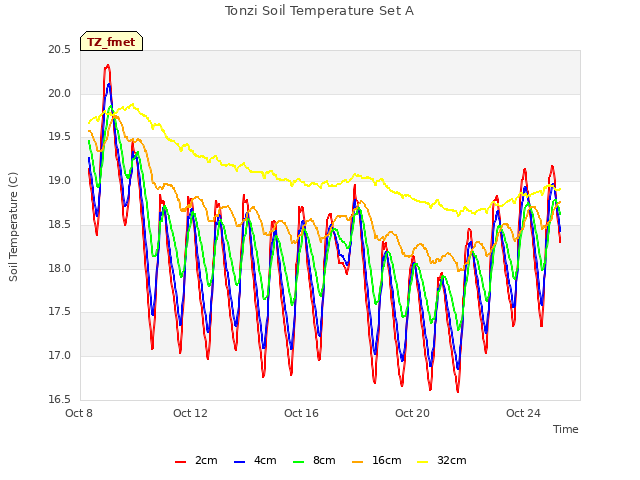The image size is (640, 480).
Task: Click the 19.0 y-axis tick label
Action: click(x=60, y=180)
